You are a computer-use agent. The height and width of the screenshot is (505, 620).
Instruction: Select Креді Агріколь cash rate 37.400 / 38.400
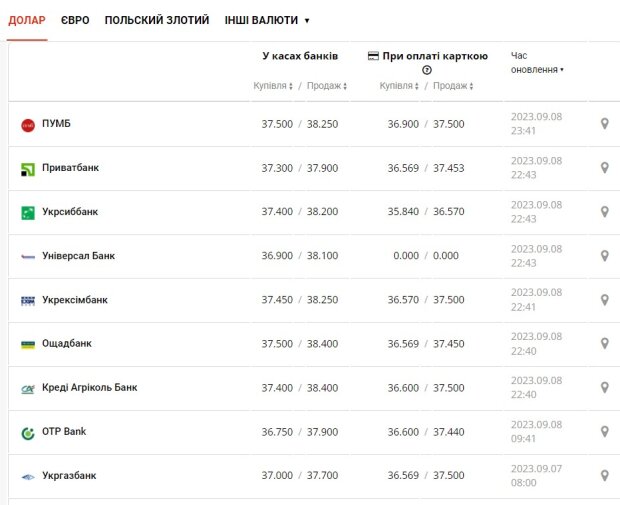click(300, 388)
